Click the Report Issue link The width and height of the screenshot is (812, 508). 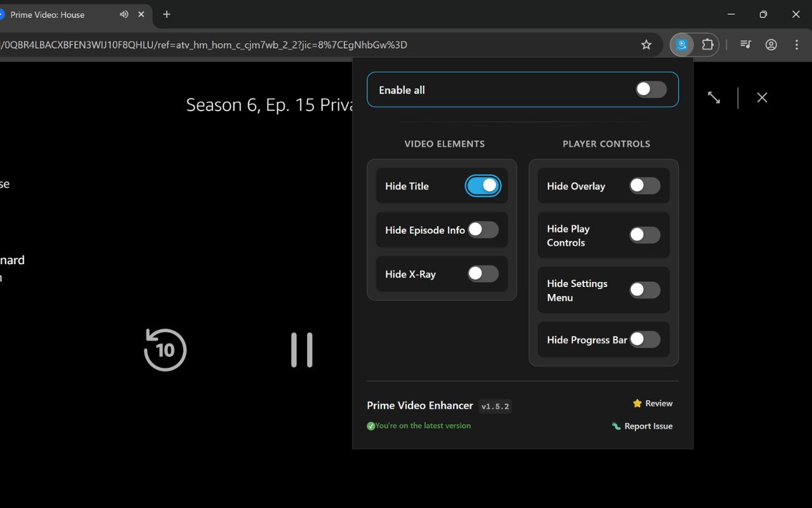click(x=642, y=426)
